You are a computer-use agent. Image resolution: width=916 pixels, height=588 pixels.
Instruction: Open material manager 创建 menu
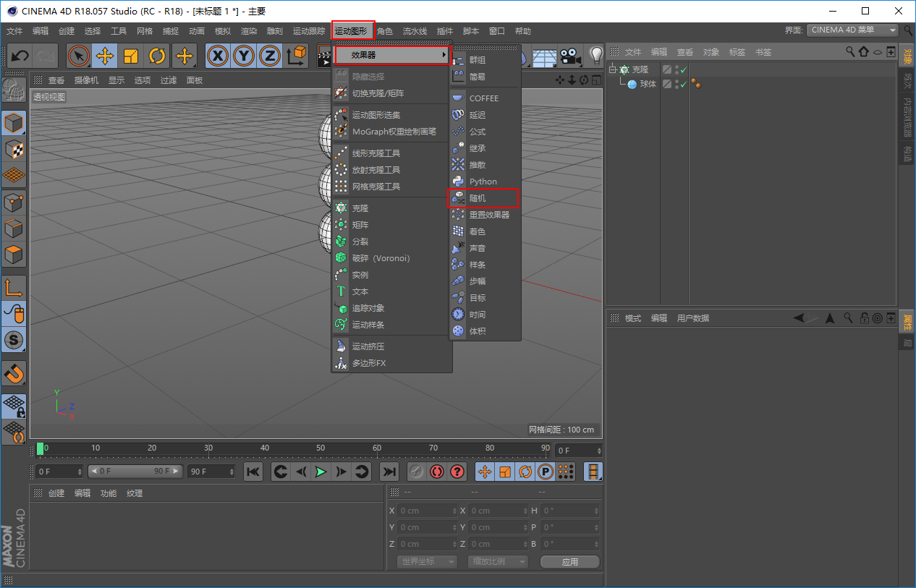click(56, 493)
